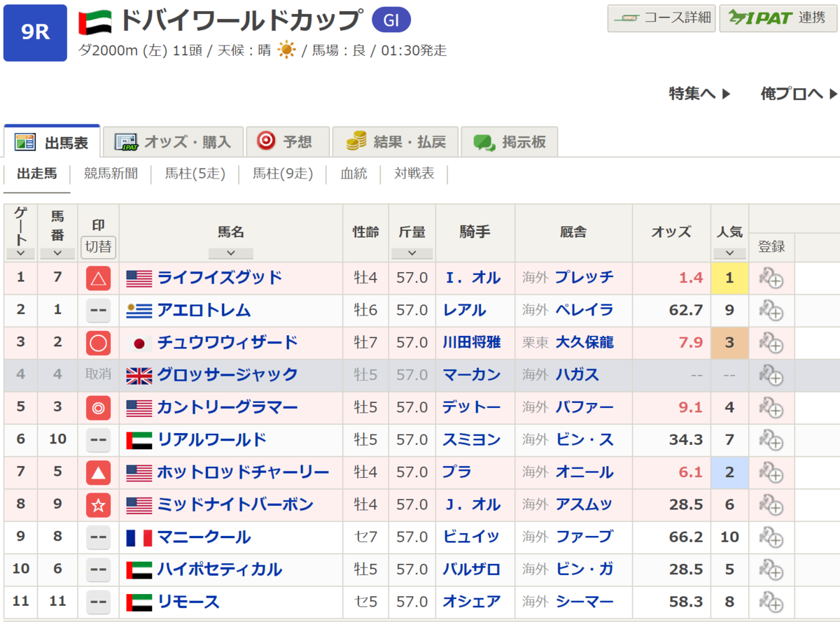The height and width of the screenshot is (622, 840).
Task: Set prediction mark for アエロトレム
Action: click(99, 311)
